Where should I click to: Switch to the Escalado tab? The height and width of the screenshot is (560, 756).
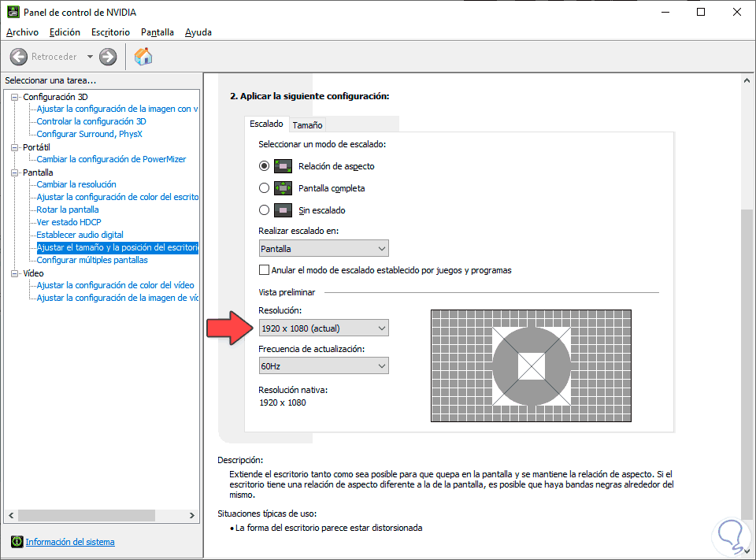[266, 124]
